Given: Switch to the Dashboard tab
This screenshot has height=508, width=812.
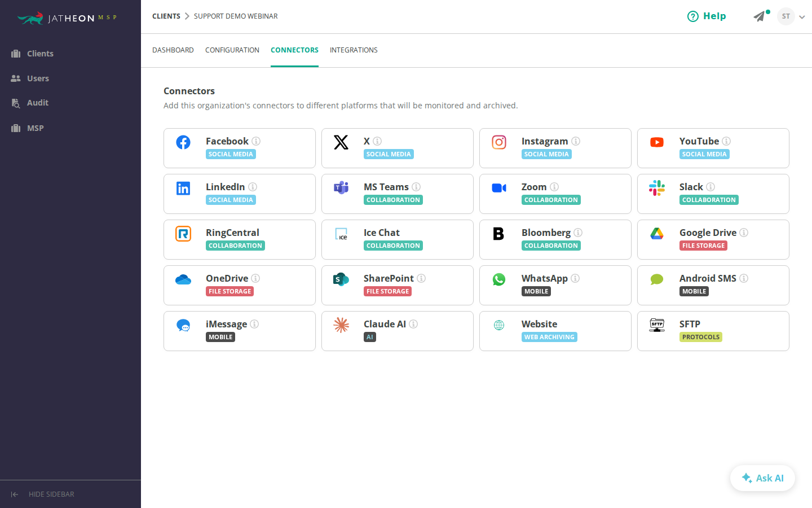Looking at the screenshot, I should [173, 50].
